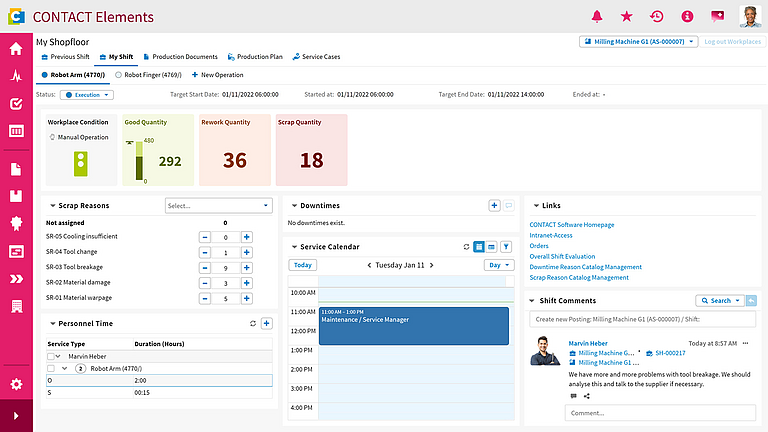
Task: Open favorites star icon
Action: (626, 17)
